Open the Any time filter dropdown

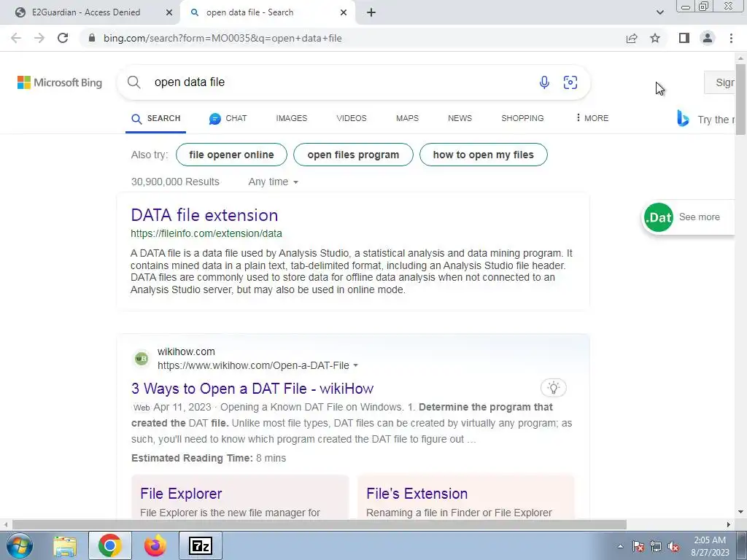coord(273,182)
